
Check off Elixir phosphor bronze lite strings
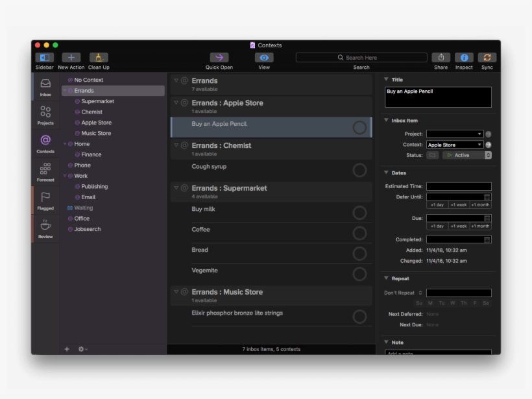point(359,317)
